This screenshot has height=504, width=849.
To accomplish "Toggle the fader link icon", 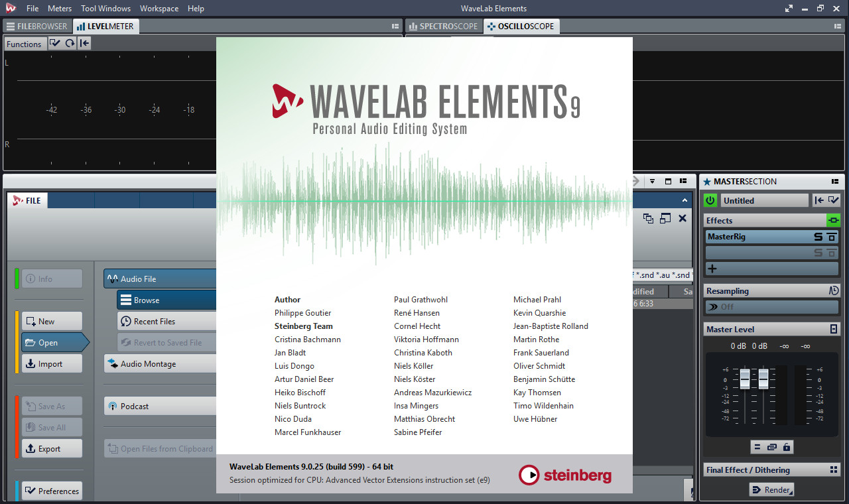I will (772, 448).
